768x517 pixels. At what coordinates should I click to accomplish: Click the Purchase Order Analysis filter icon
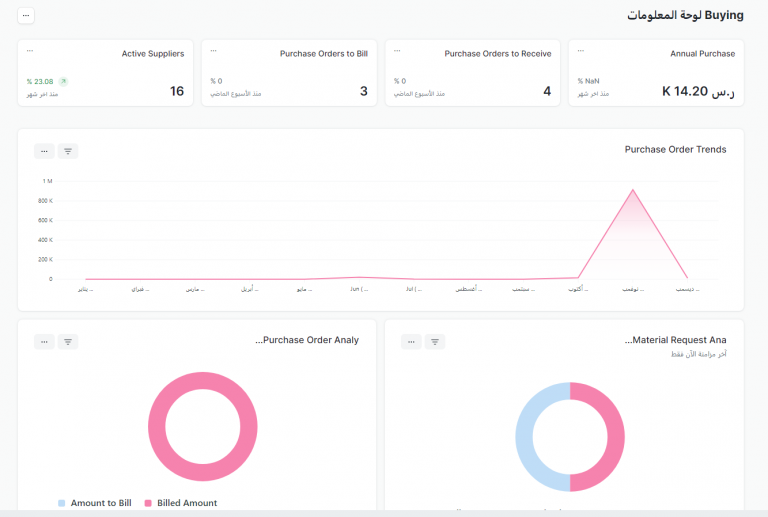(68, 342)
